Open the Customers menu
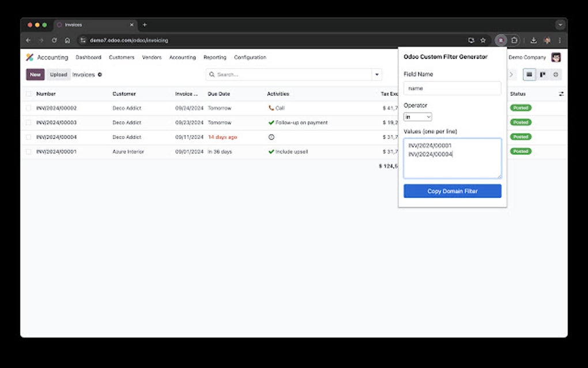Screen dimensions: 588x368 [121, 57]
